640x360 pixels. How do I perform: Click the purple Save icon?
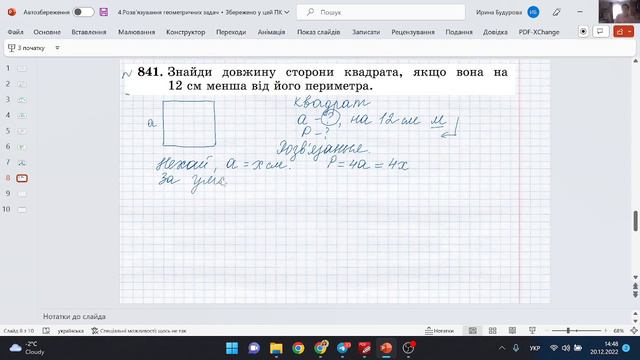(104, 12)
